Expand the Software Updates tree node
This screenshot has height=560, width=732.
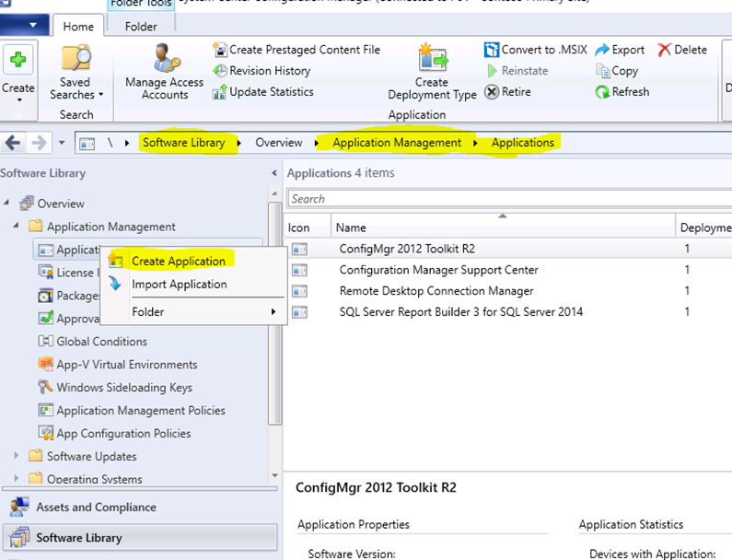click(16, 455)
